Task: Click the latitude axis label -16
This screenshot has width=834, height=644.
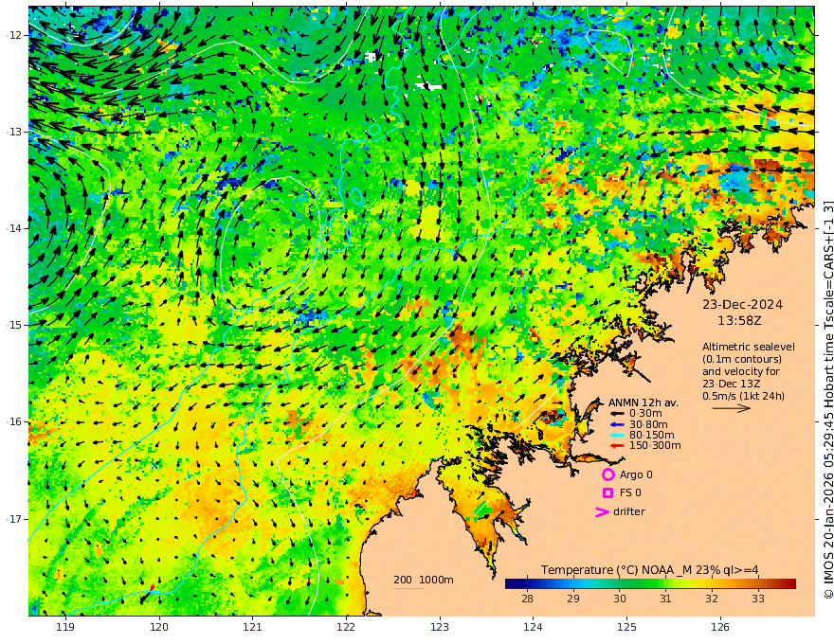Action: [x=14, y=421]
